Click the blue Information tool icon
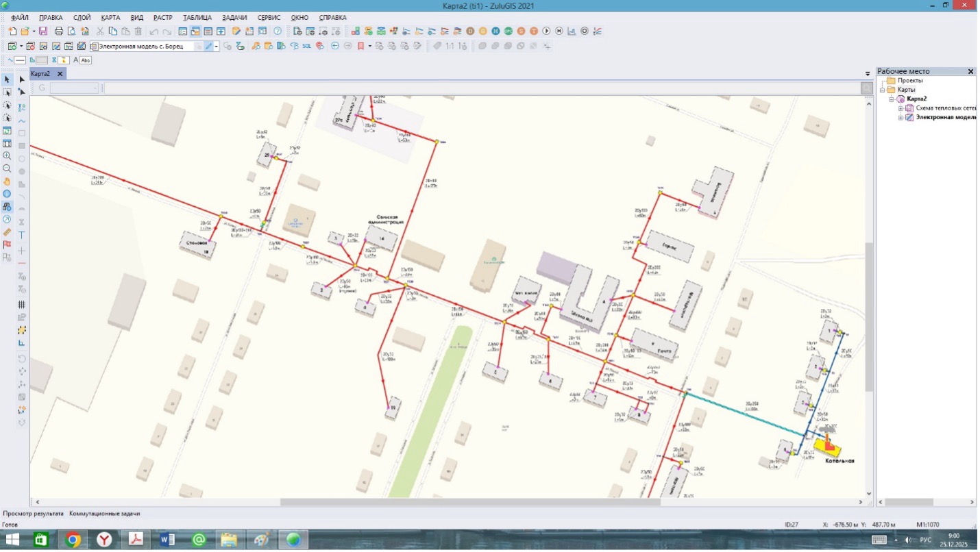Screen dimensions: 980x552 click(x=7, y=194)
